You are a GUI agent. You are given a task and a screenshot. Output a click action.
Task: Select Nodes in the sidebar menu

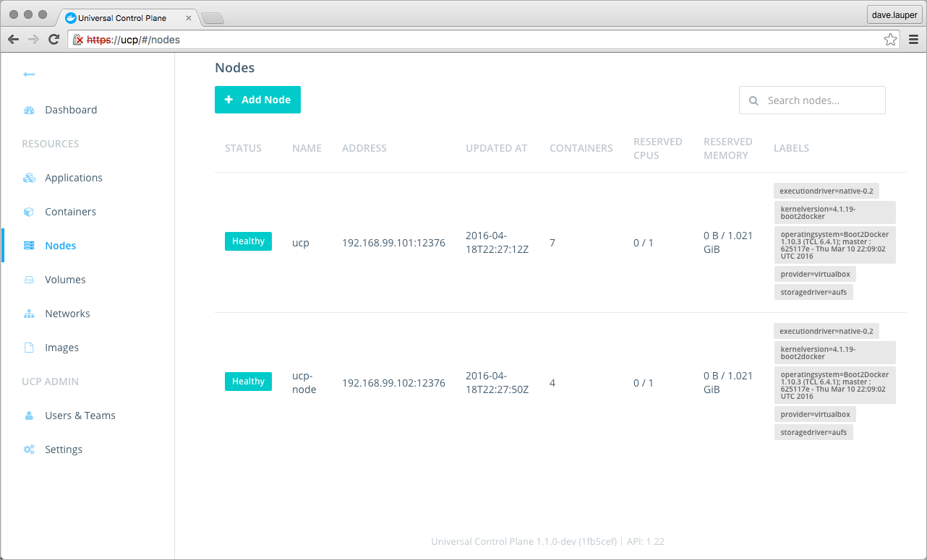pyautogui.click(x=60, y=246)
